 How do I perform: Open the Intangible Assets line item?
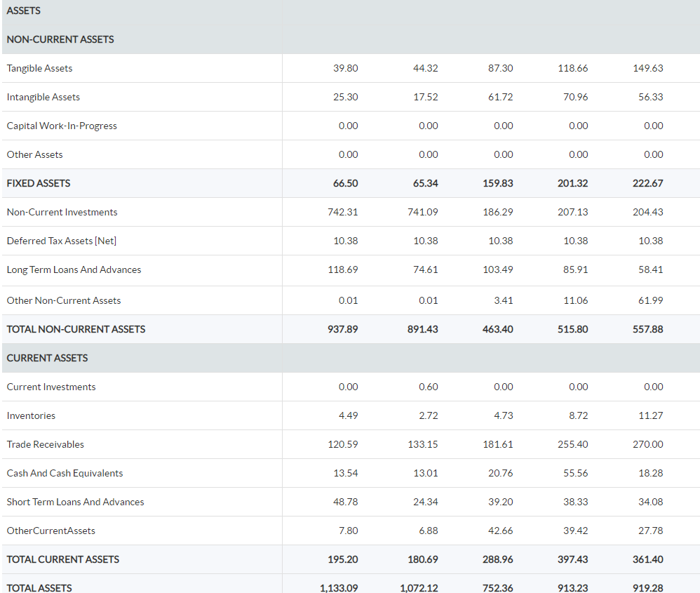(x=41, y=97)
